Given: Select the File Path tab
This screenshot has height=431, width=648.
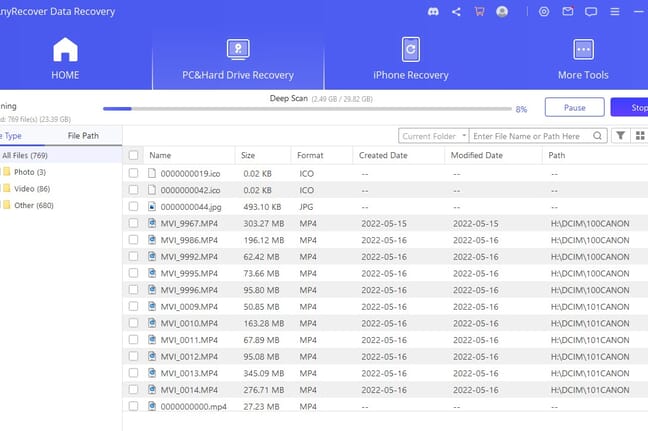Looking at the screenshot, I should 83,136.
